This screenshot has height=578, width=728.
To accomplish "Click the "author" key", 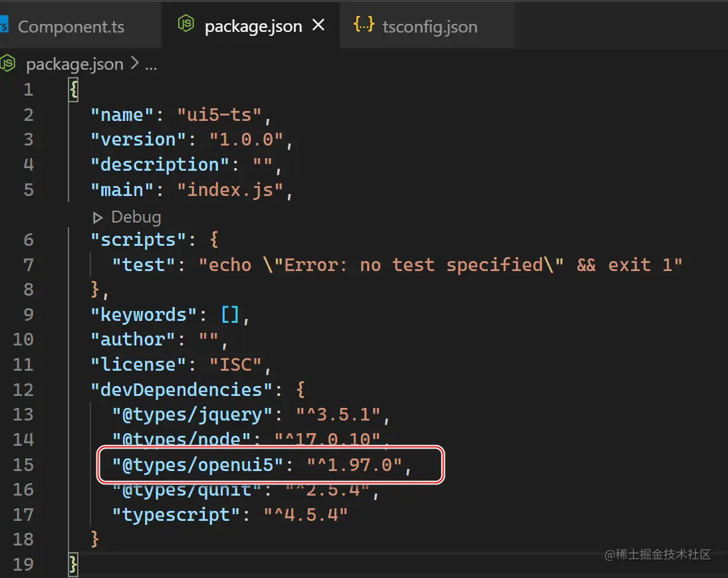I will tap(133, 339).
